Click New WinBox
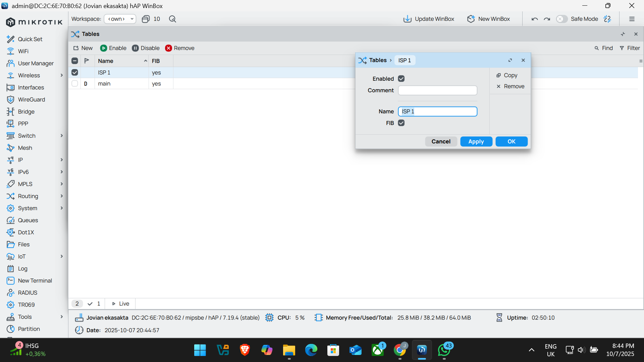 point(489,19)
